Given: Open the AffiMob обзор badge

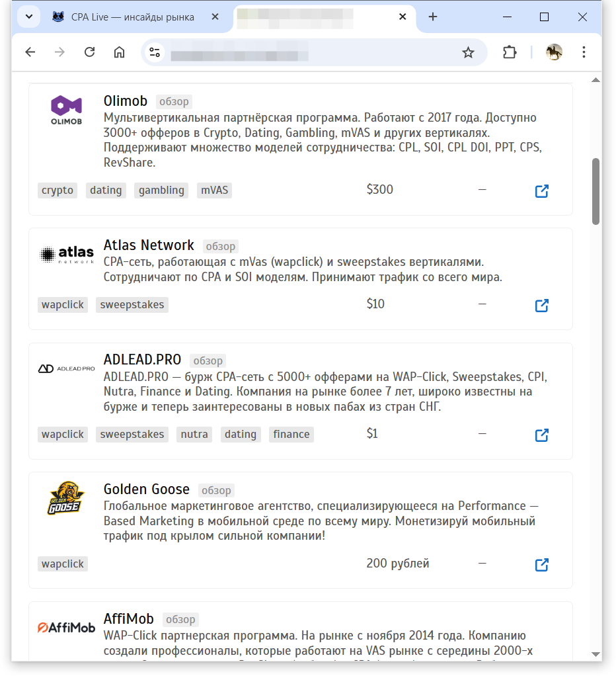Looking at the screenshot, I should pyautogui.click(x=180, y=620).
